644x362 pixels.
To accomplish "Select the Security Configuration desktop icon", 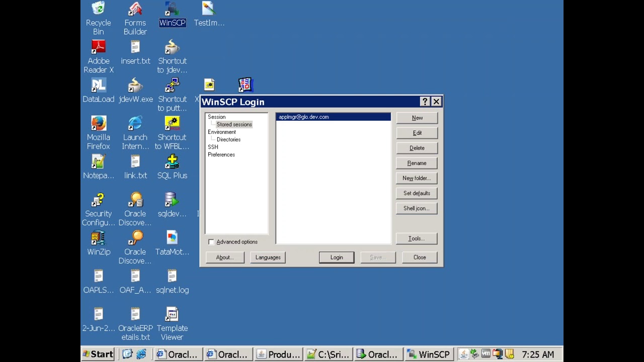I will tap(98, 209).
